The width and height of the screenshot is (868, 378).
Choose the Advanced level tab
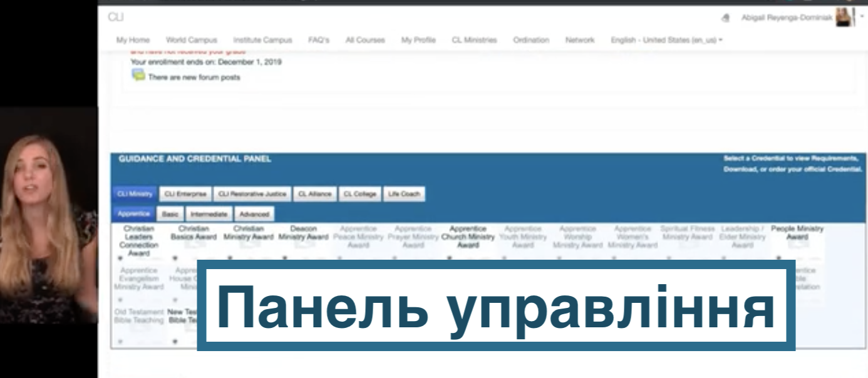pyautogui.click(x=254, y=214)
